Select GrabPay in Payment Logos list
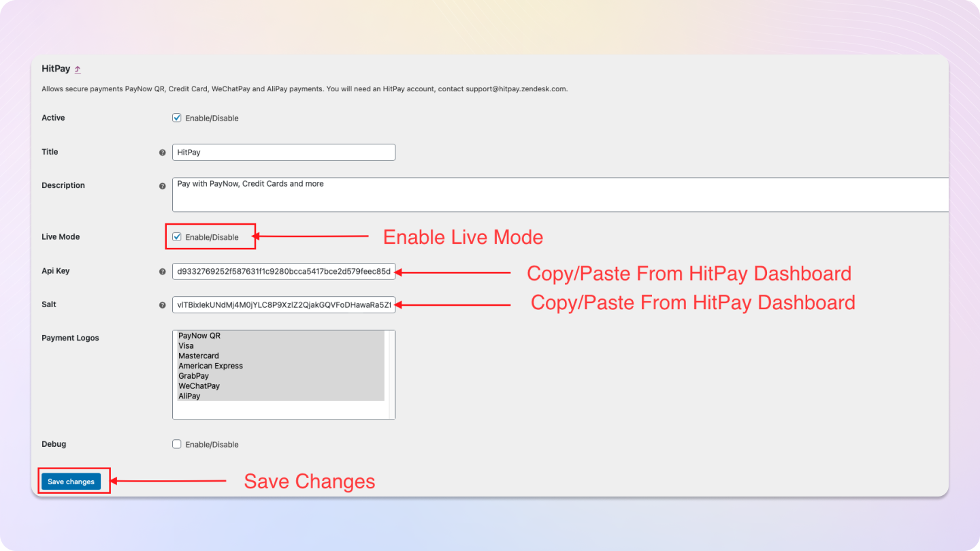Screen dimensions: 980x551 coord(279,376)
